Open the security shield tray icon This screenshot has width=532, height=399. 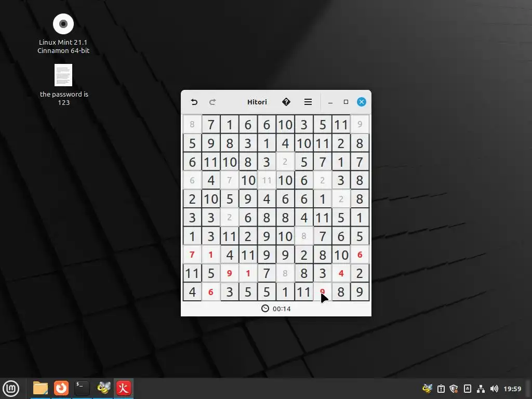pos(454,389)
